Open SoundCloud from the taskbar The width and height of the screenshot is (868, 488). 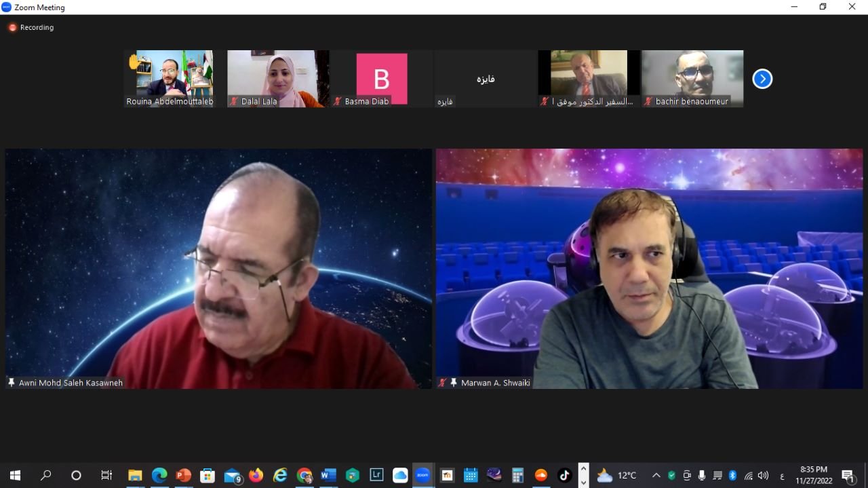541,475
